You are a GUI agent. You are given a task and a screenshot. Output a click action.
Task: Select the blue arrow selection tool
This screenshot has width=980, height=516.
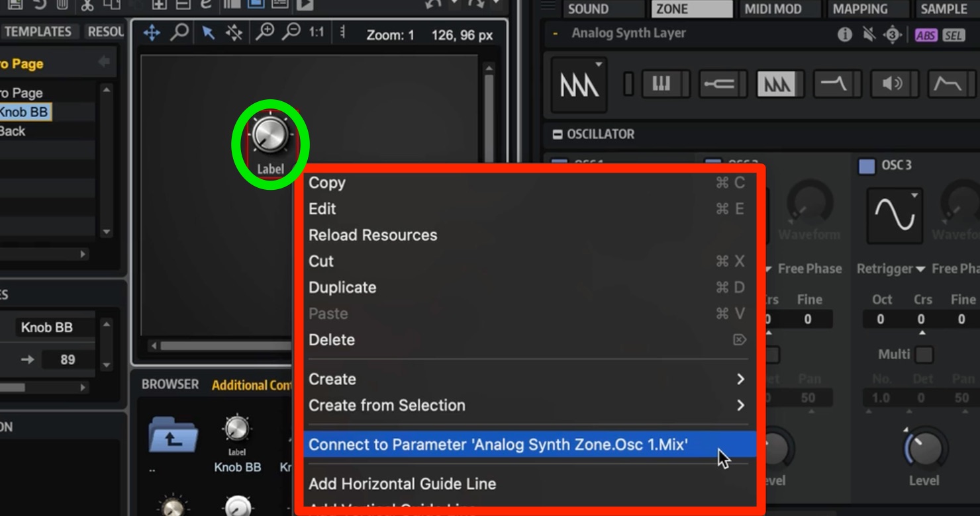point(209,33)
